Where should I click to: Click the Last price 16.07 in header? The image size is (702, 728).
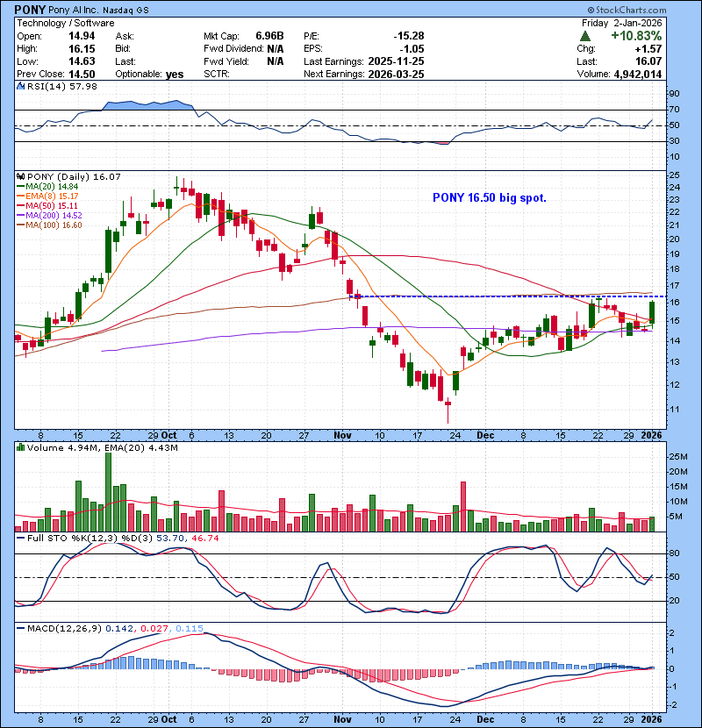click(x=648, y=61)
